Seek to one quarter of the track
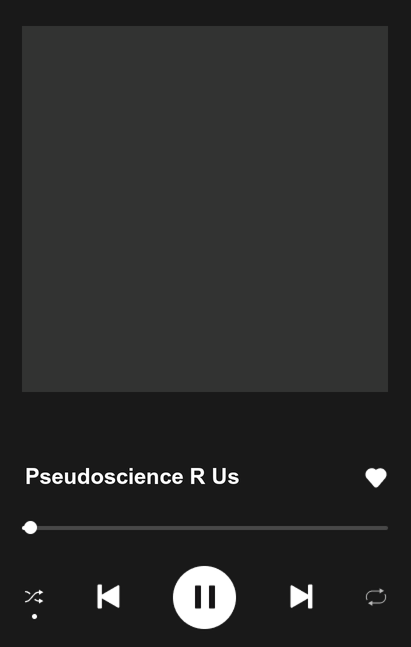The height and width of the screenshot is (647, 411). (113, 528)
